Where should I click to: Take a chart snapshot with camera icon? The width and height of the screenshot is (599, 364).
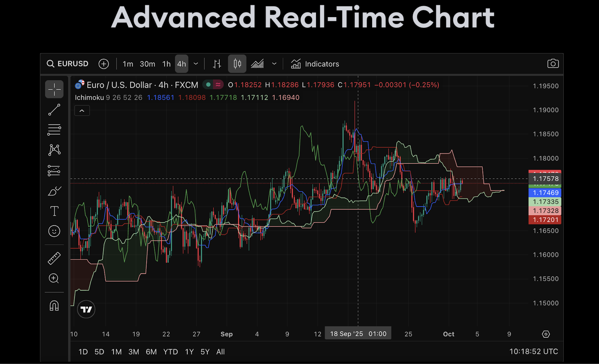[x=553, y=64]
